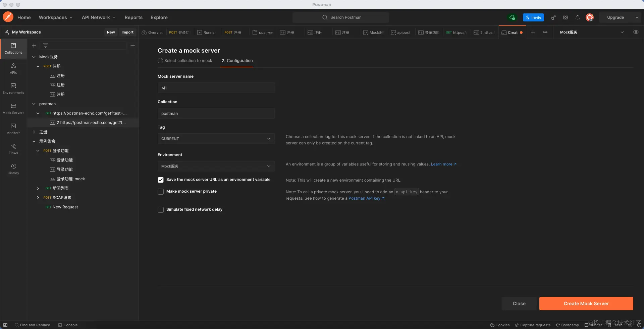Click the cloud sync status icon

tap(512, 17)
